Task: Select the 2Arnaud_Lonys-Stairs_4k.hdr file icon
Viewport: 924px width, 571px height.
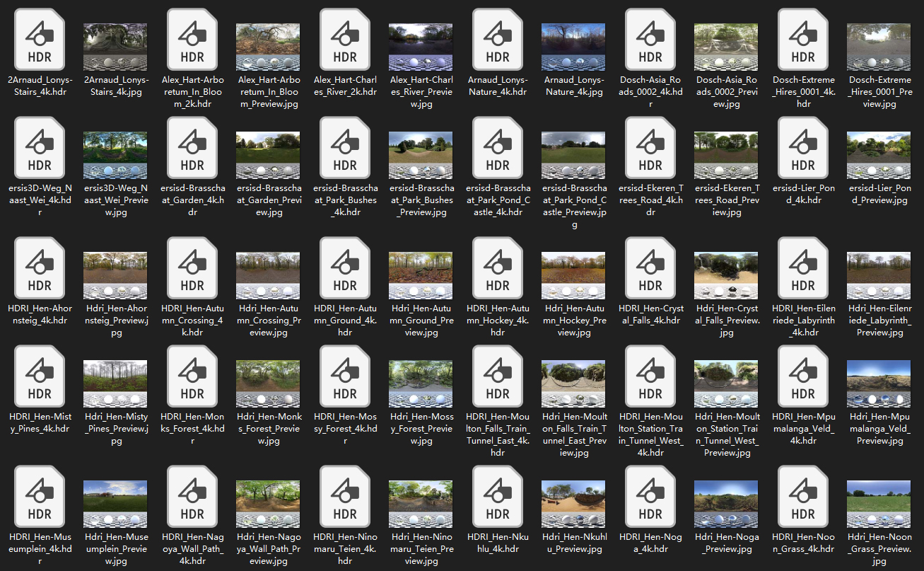Action: coord(40,40)
